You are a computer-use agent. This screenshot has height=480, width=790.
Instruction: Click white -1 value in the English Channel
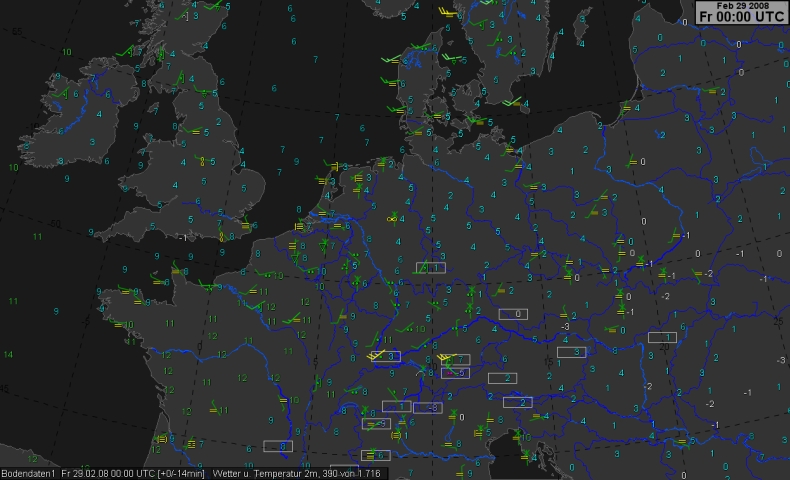pos(183,238)
